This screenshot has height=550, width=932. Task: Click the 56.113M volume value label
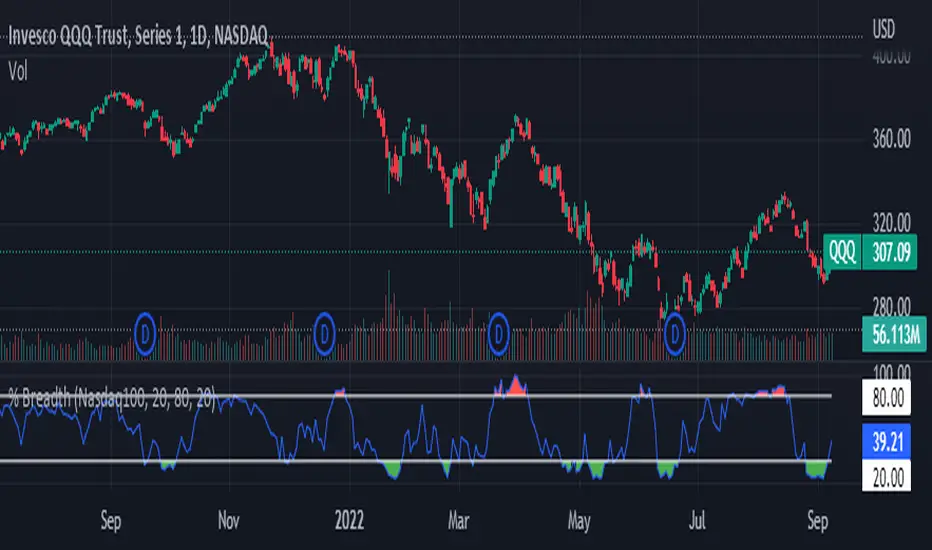click(x=895, y=334)
